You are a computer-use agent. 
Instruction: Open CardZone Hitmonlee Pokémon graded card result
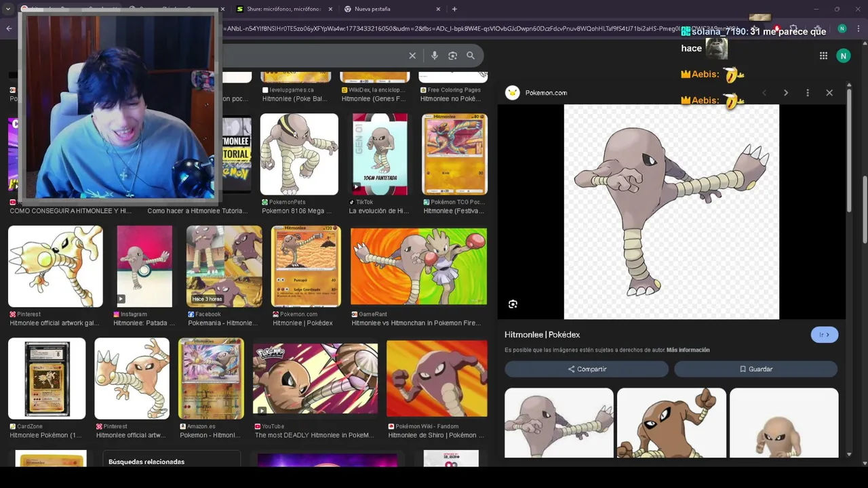click(x=47, y=378)
